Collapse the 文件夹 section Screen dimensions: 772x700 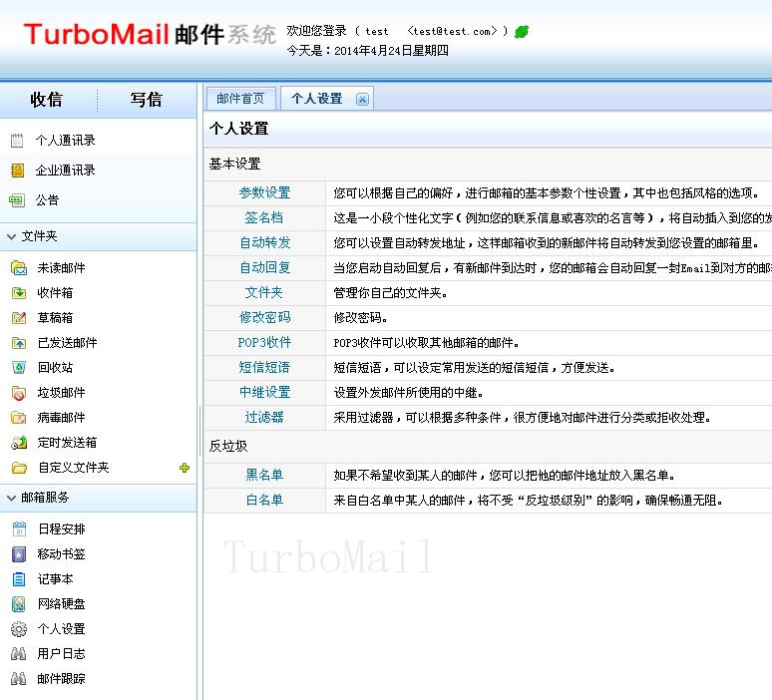pos(11,236)
